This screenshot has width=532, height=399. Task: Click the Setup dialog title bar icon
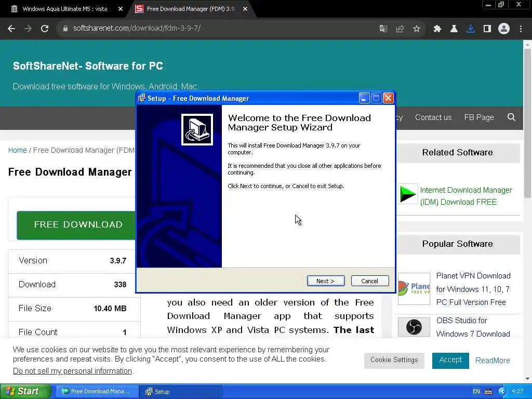(141, 98)
